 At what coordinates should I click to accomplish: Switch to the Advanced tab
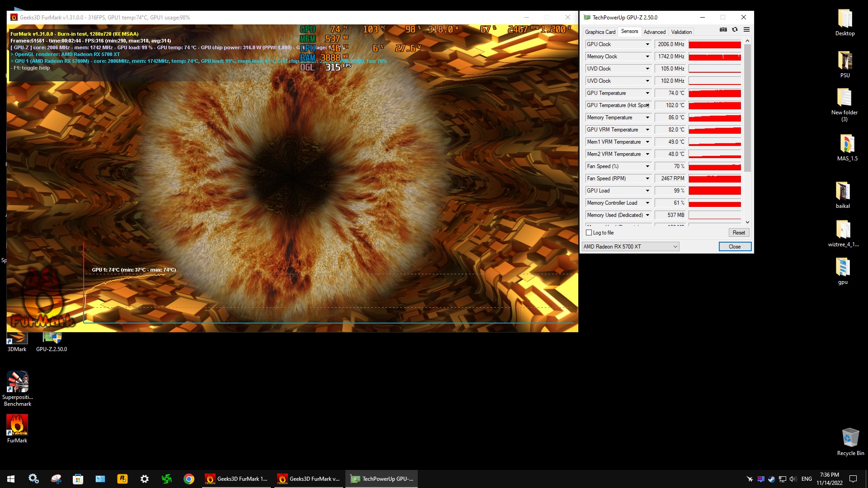pyautogui.click(x=654, y=32)
